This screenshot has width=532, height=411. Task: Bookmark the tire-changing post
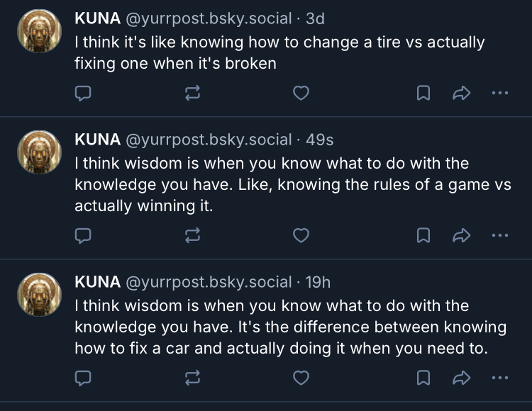point(423,93)
